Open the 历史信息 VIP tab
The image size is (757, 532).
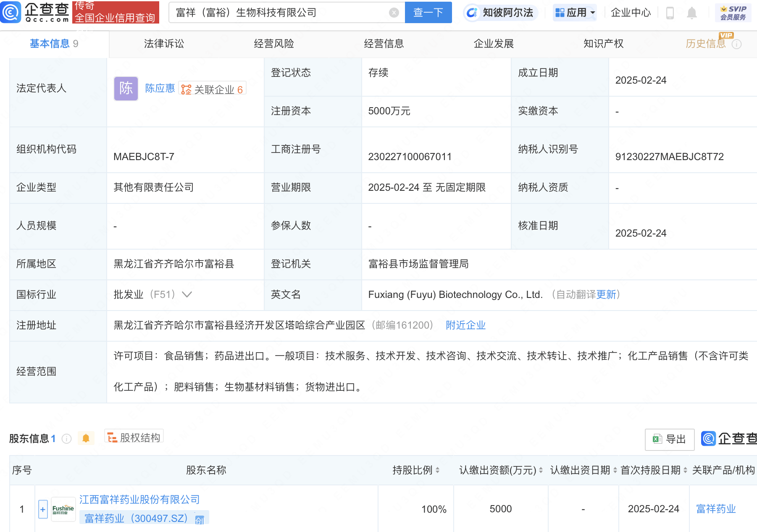tap(706, 44)
